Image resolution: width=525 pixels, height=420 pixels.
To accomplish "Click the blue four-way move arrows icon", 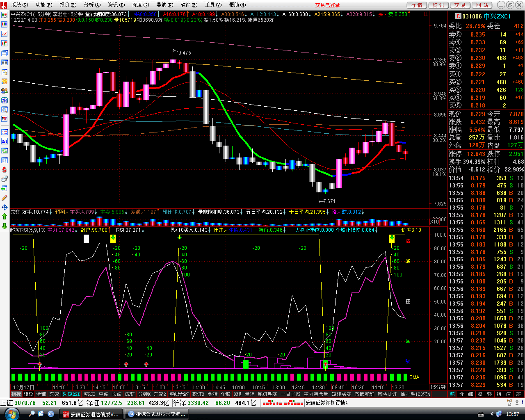I will coord(5,208).
